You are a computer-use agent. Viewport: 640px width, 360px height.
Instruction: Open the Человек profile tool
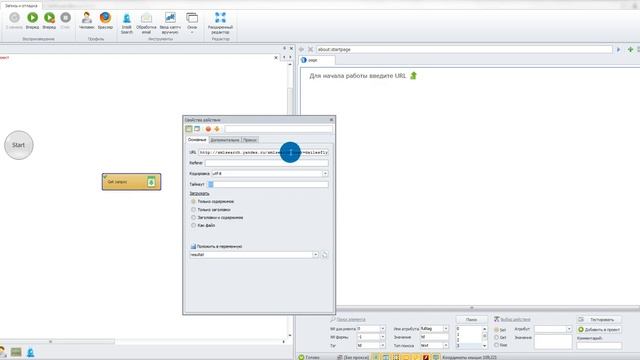click(x=87, y=20)
